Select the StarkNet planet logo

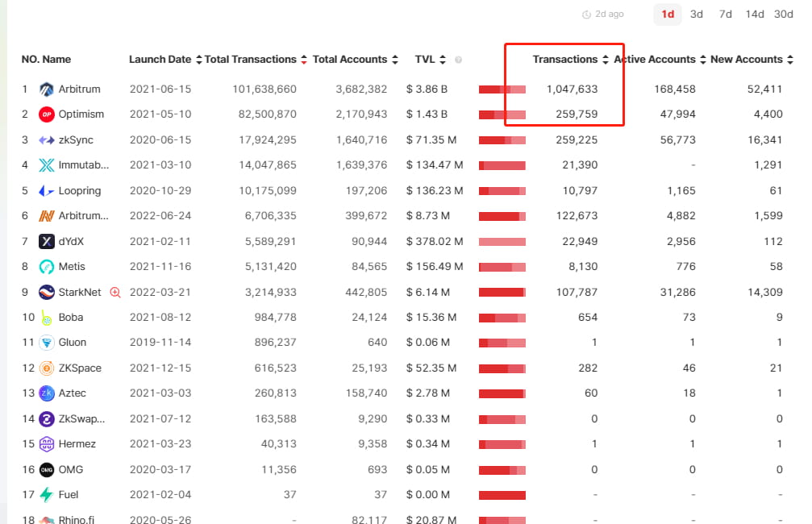pyautogui.click(x=47, y=292)
